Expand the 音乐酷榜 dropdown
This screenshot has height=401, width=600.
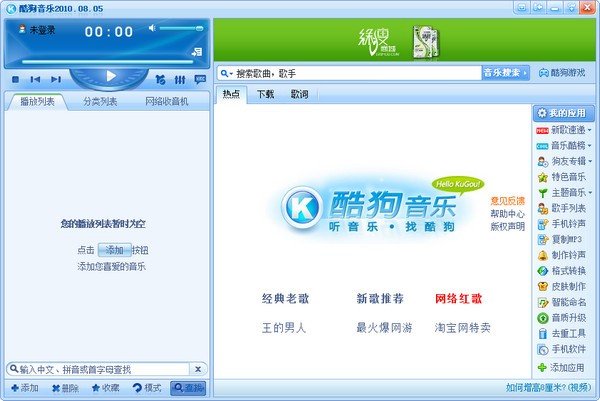click(590, 146)
